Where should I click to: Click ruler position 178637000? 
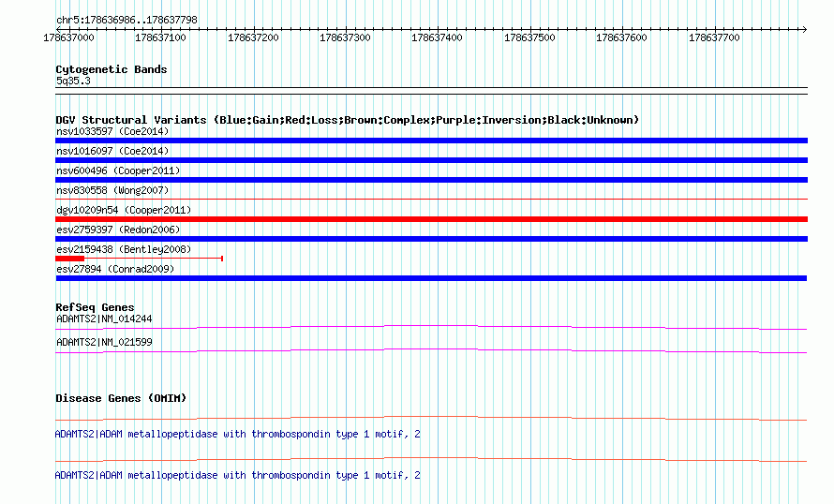click(68, 37)
